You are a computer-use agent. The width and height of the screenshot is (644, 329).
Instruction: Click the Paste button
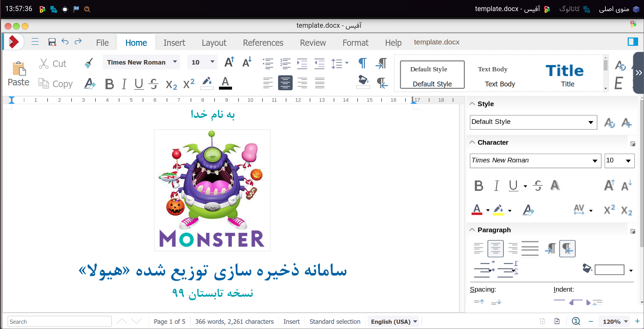click(x=19, y=74)
